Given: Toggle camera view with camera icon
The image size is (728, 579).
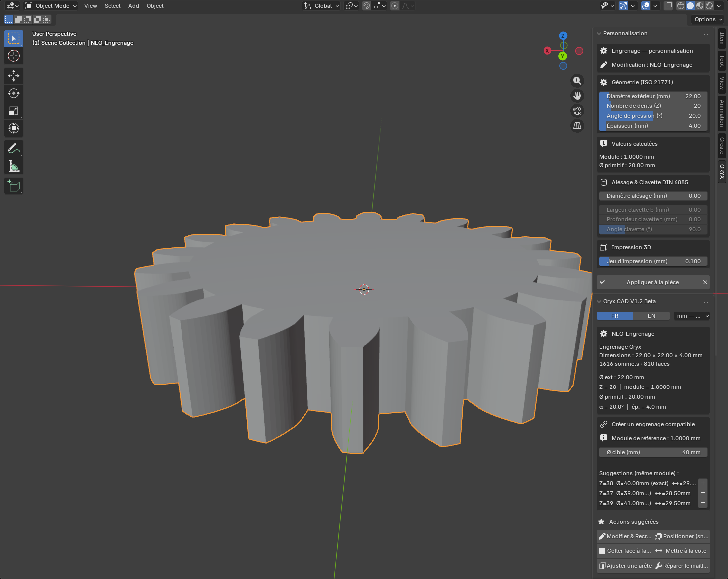Looking at the screenshot, I should point(577,111).
